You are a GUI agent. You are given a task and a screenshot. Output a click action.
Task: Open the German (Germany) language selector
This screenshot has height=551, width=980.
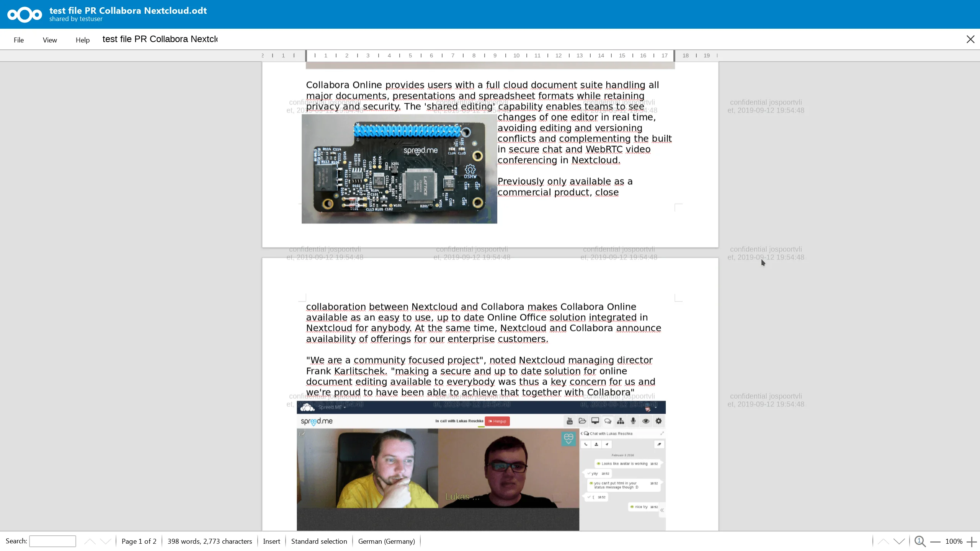(386, 541)
